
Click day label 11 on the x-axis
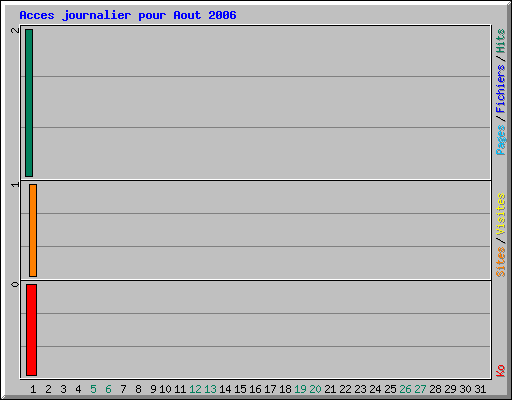click(x=180, y=389)
